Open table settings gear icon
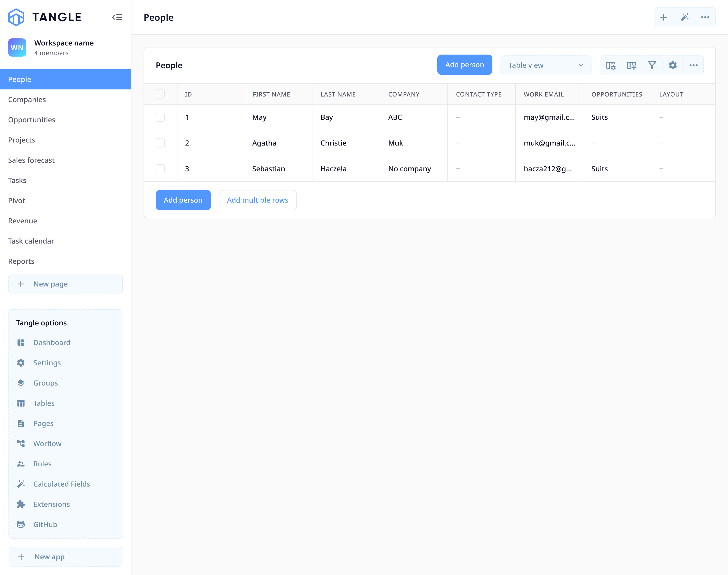Screen dimensions: 728x575 tap(672, 65)
